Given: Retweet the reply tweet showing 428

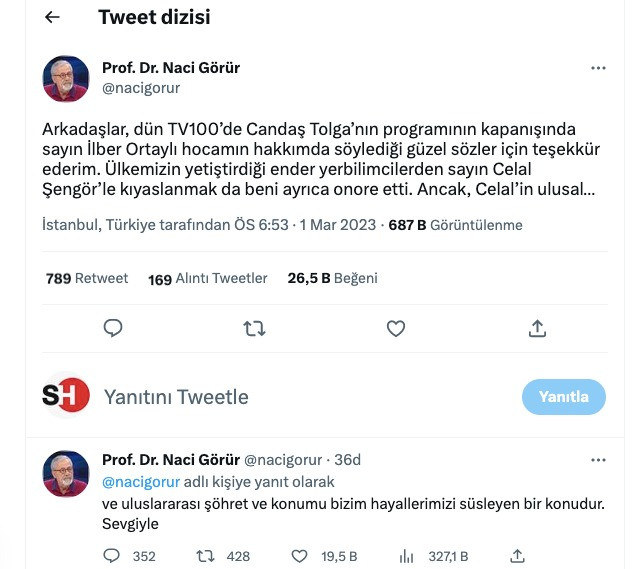Looking at the screenshot, I should [x=223, y=556].
